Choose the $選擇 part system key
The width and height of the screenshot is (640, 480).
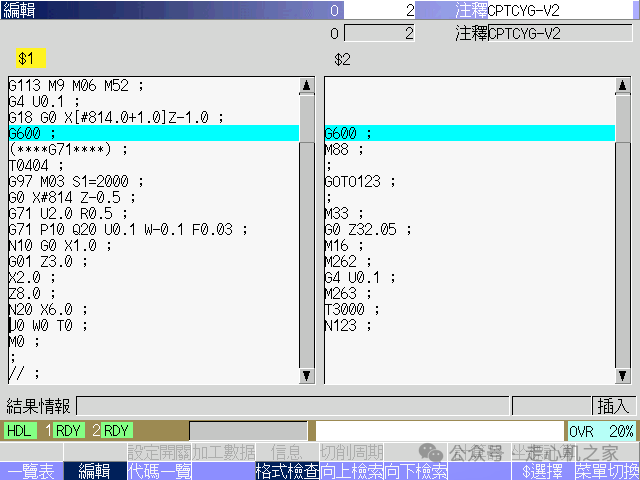[x=543, y=471]
